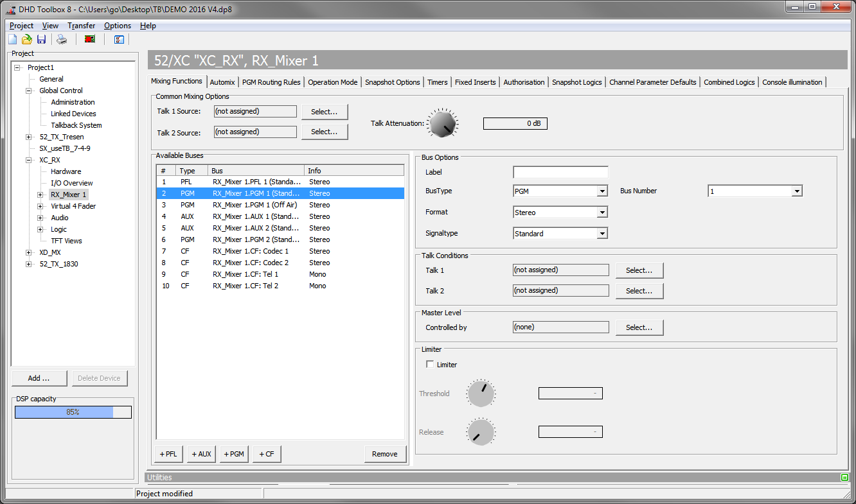Click the transfer to device toolbar icon
The height and width of the screenshot is (504, 856).
tap(89, 39)
